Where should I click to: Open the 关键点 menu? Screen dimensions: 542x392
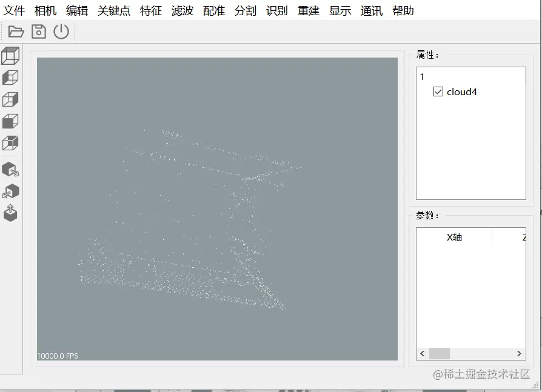coord(114,11)
